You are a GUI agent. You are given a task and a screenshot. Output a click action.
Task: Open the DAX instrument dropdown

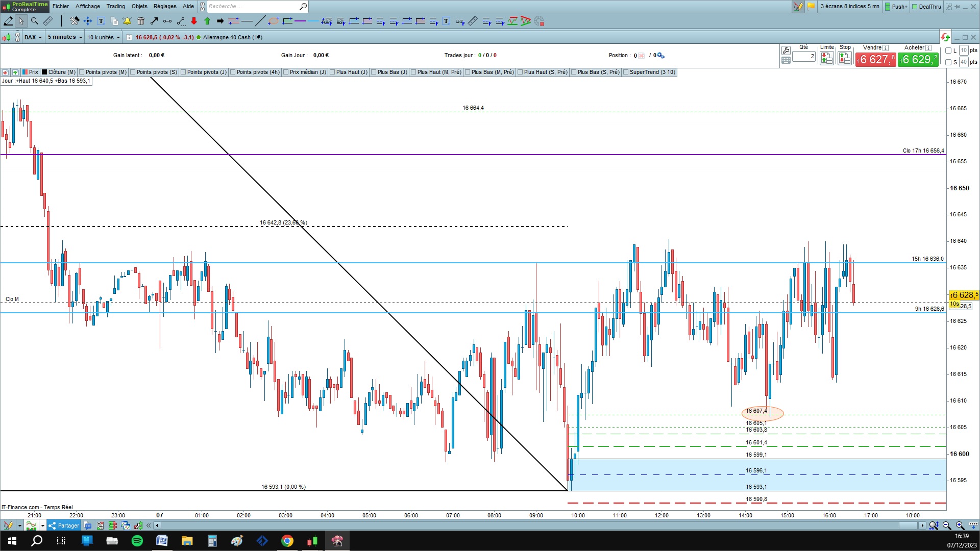click(x=33, y=37)
